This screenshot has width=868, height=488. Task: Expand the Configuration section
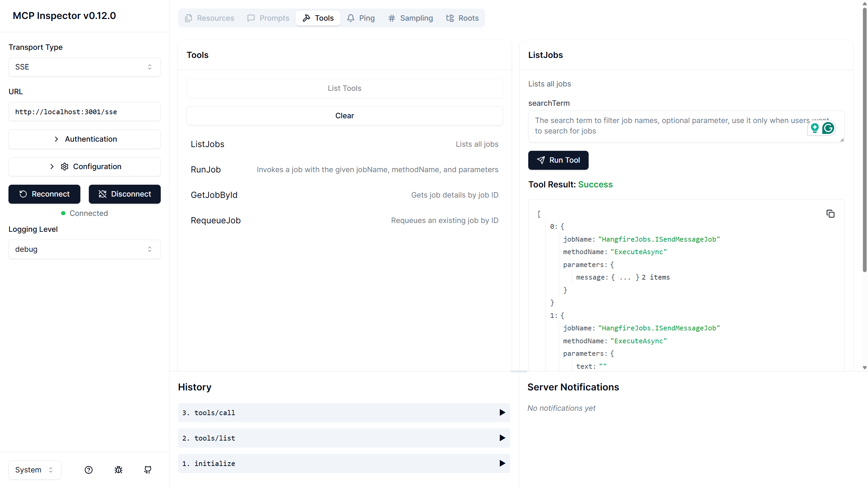tap(84, 166)
